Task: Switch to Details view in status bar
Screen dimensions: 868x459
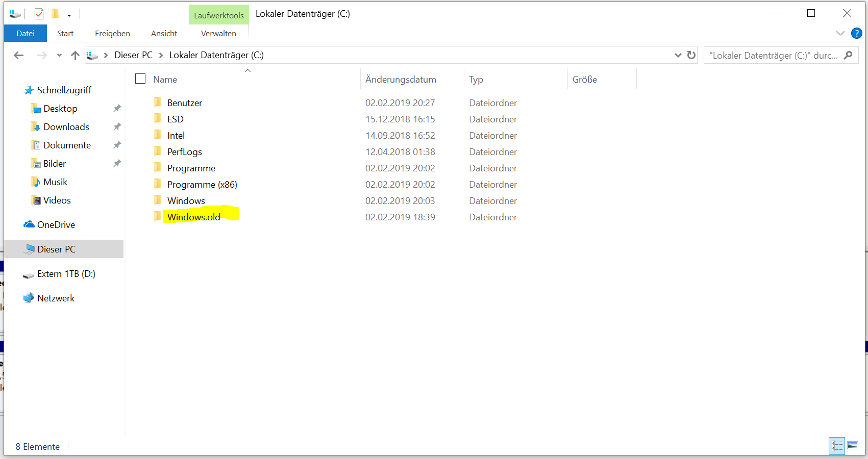Action: 837,446
